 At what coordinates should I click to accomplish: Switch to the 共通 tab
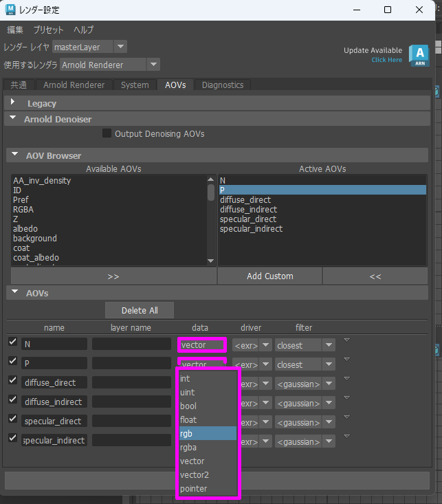click(x=19, y=85)
